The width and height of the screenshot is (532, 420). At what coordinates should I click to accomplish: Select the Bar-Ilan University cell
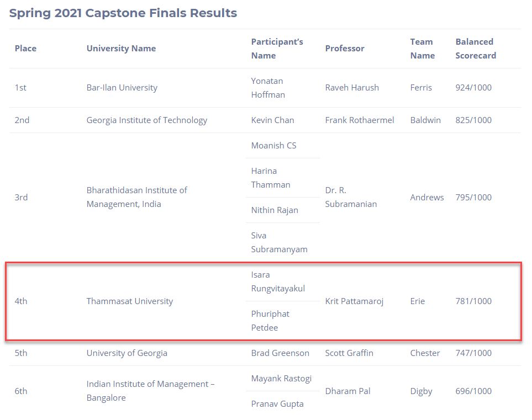pyautogui.click(x=122, y=88)
